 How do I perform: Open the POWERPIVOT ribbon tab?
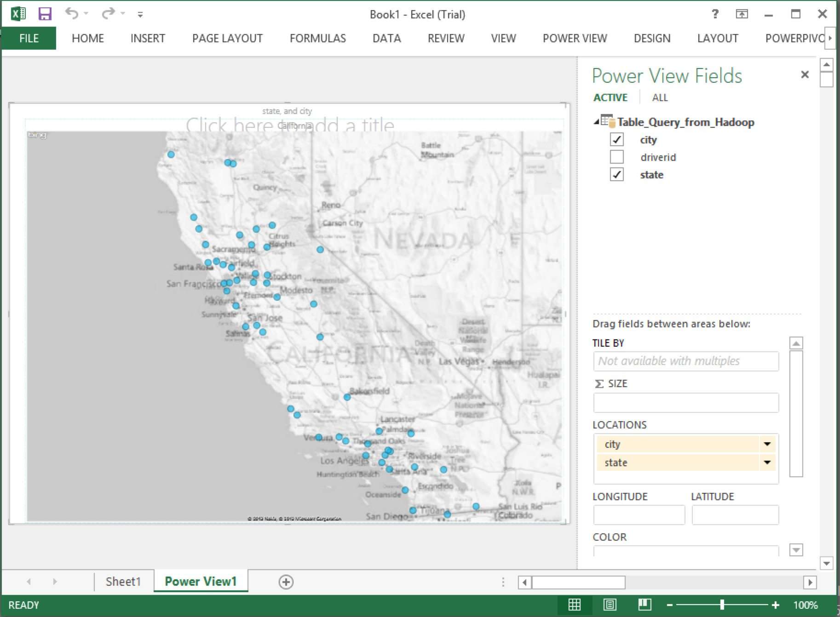[x=795, y=38]
